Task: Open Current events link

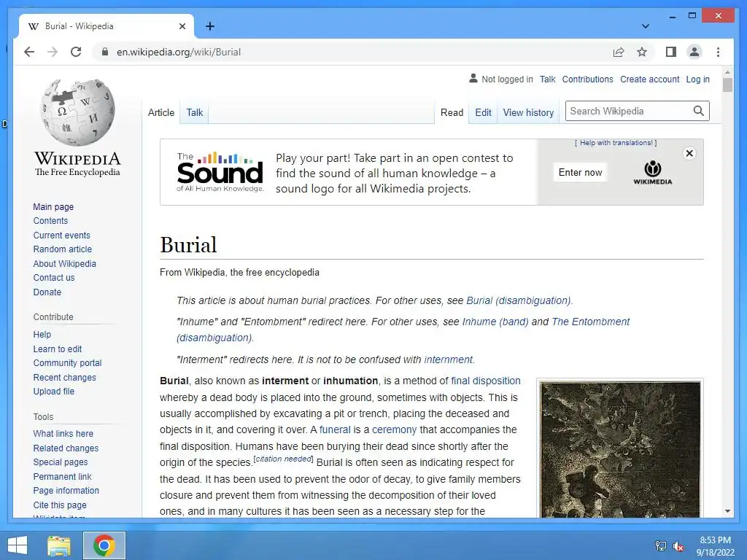Action: [x=61, y=236]
